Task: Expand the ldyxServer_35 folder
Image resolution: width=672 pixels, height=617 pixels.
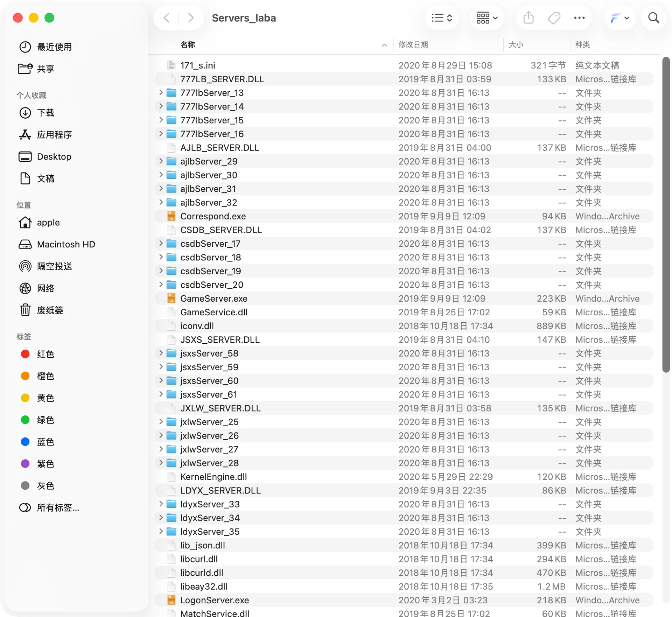Action: pos(161,532)
